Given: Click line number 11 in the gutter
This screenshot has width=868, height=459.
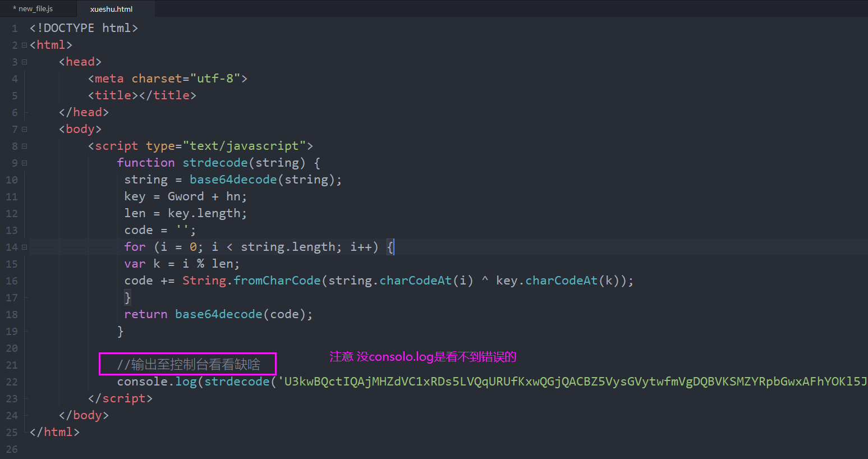Looking at the screenshot, I should click(x=12, y=197).
